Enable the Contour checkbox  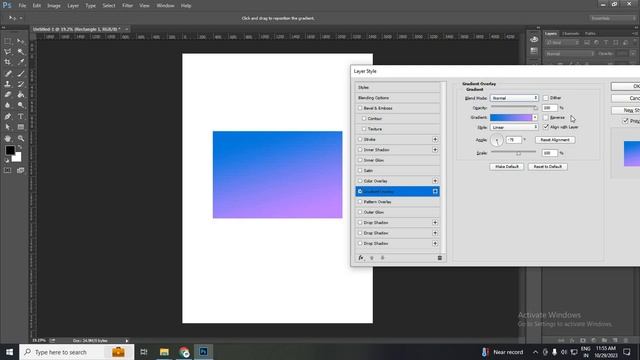[x=364, y=118]
